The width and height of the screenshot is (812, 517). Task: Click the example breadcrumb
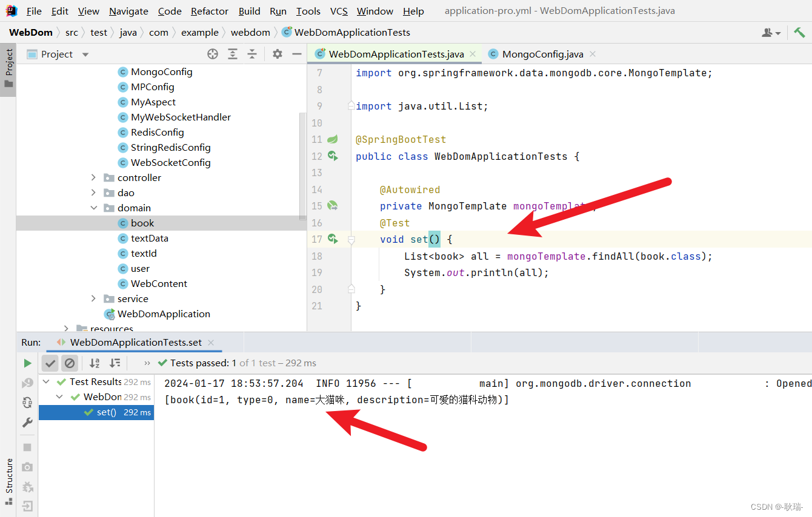click(199, 32)
